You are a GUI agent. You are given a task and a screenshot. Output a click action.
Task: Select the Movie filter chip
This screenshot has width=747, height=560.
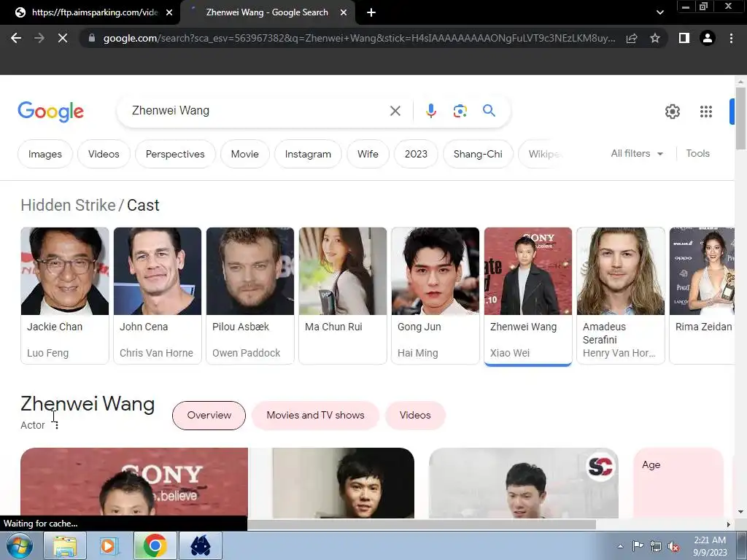(245, 154)
